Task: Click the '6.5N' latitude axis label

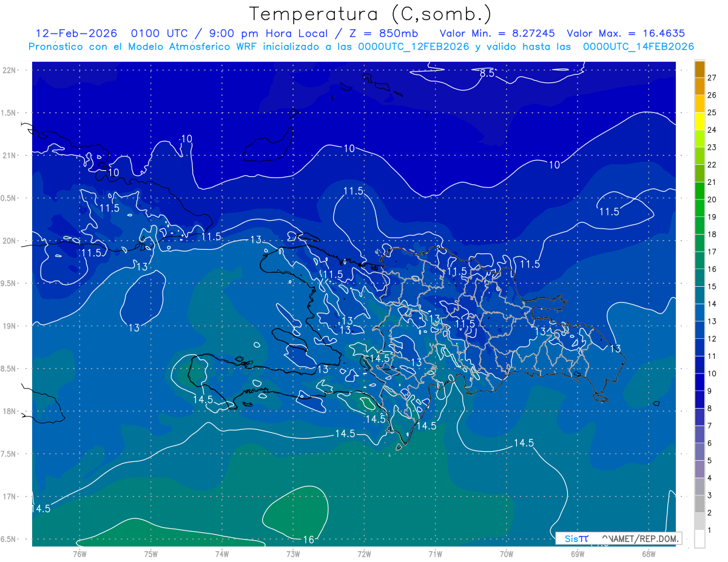Action: [9, 539]
